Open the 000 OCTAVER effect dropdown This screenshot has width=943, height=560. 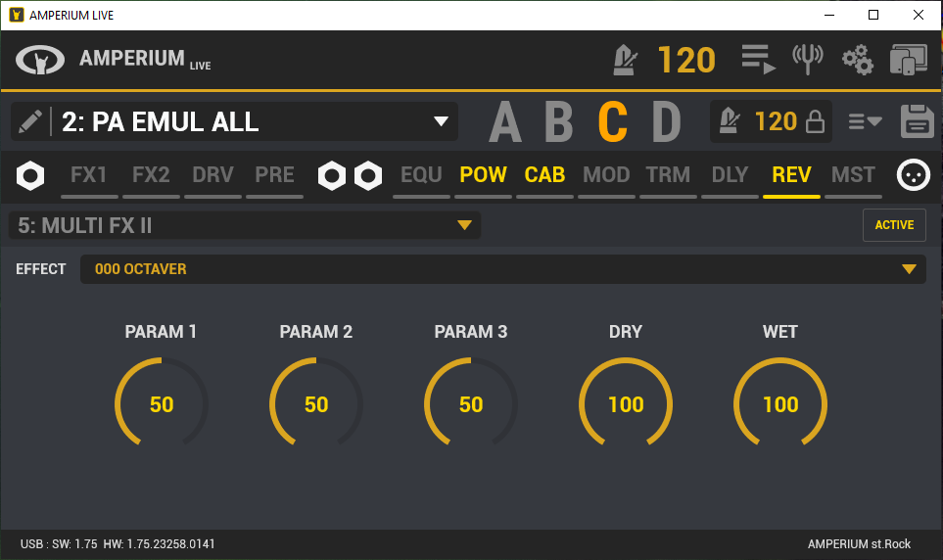point(502,269)
